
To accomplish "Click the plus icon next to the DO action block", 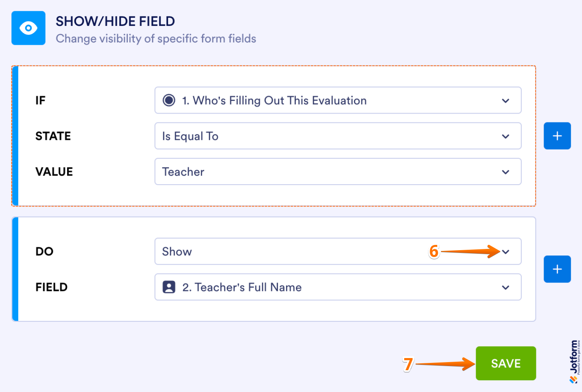I will click(x=557, y=269).
